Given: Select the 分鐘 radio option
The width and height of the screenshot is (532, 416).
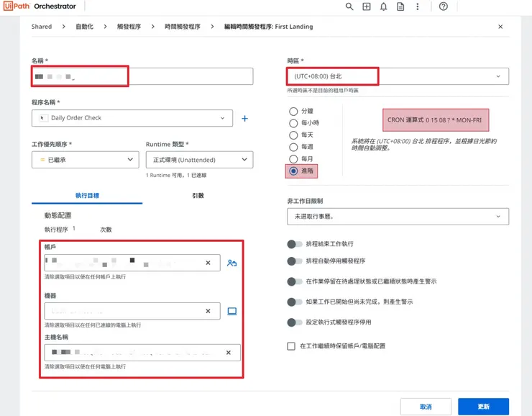Looking at the screenshot, I should tap(293, 112).
